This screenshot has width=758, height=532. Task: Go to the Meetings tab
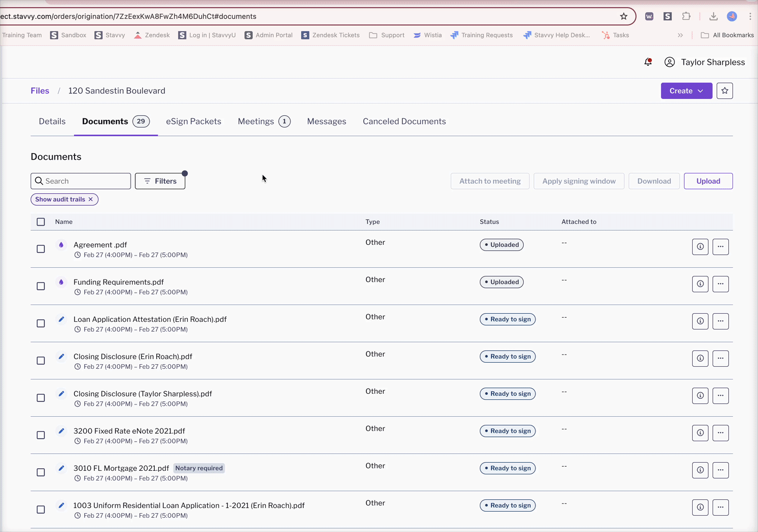coord(264,121)
